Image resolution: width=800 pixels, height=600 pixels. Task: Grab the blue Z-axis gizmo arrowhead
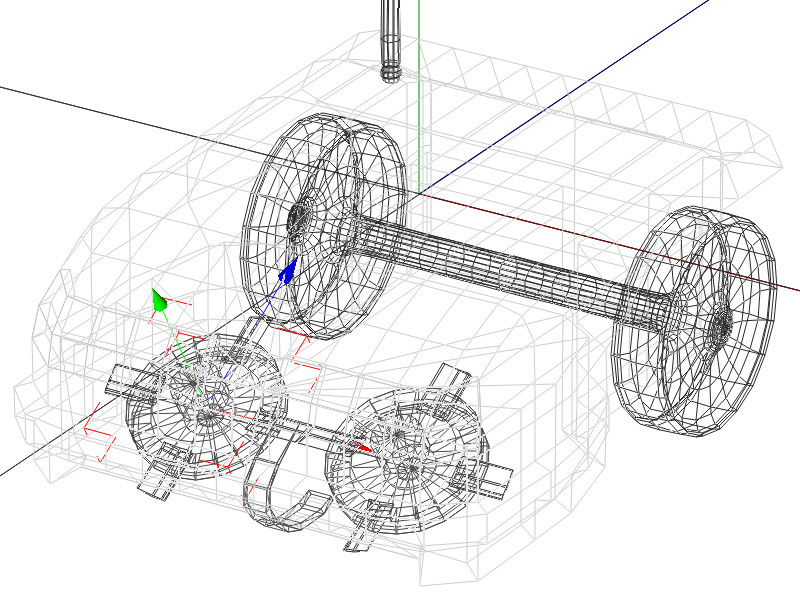(288, 270)
